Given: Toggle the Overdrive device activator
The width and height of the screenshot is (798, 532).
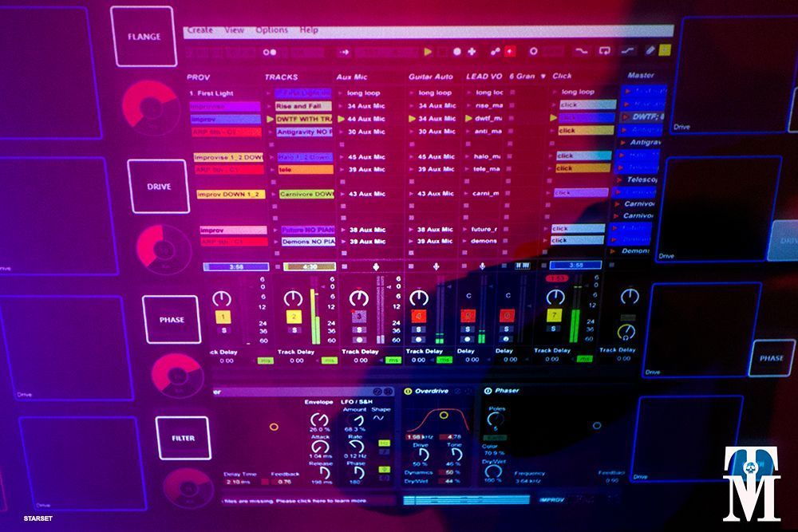Looking at the screenshot, I should [x=408, y=392].
